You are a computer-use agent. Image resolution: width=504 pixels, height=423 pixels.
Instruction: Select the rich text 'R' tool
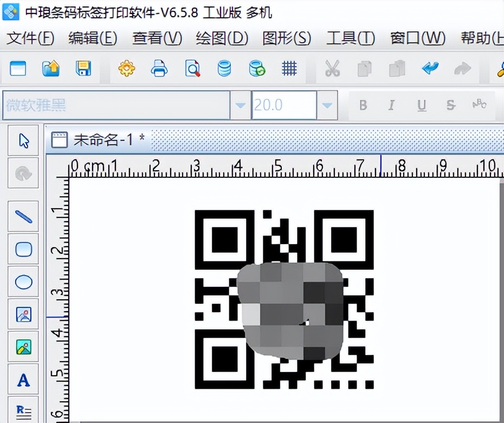tap(23, 410)
